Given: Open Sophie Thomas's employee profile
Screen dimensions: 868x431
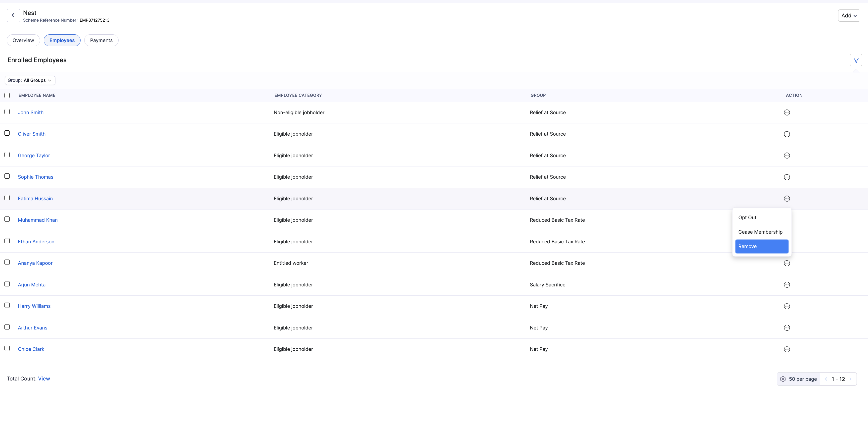Looking at the screenshot, I should coord(35,177).
